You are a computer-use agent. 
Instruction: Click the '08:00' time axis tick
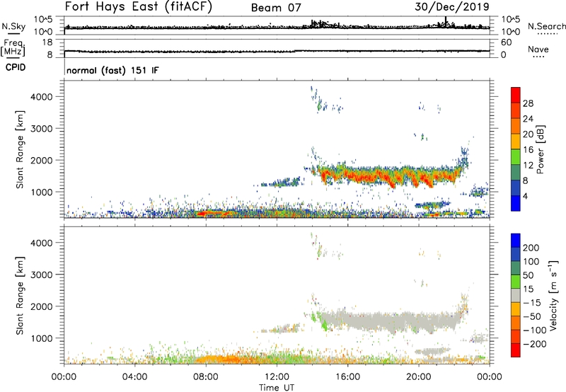click(206, 377)
